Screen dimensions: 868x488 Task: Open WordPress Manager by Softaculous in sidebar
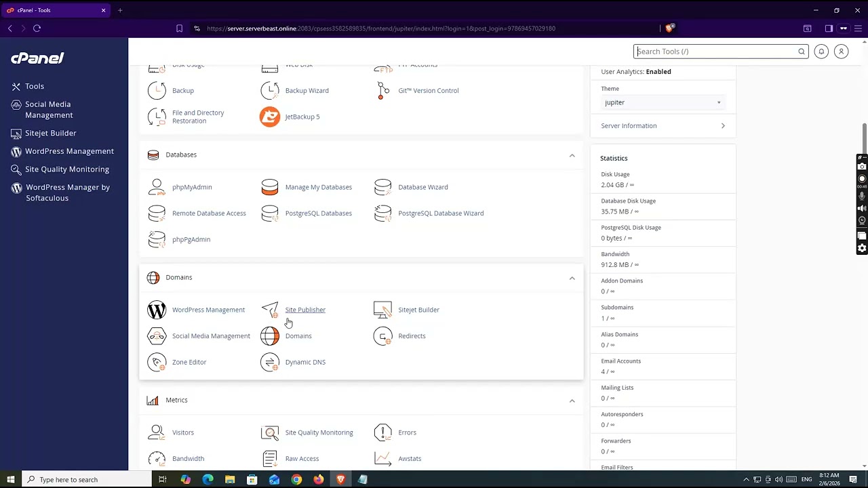click(x=68, y=192)
